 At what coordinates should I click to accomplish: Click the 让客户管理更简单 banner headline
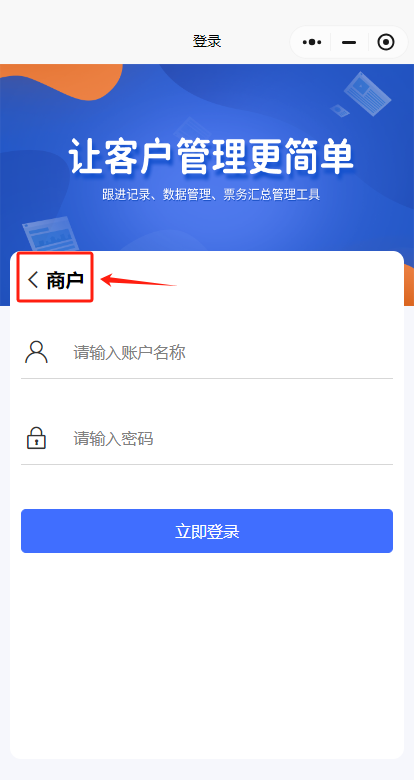tap(211, 156)
